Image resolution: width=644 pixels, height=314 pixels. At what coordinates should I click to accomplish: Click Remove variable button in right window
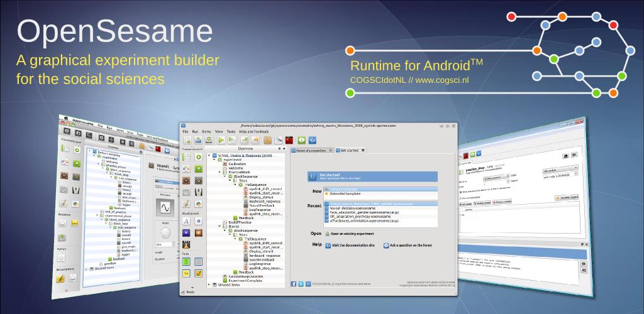click(x=502, y=201)
